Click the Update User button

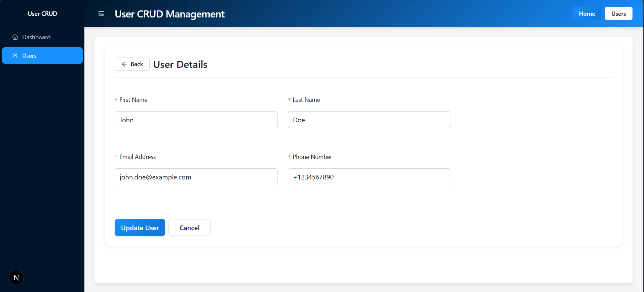tap(140, 228)
